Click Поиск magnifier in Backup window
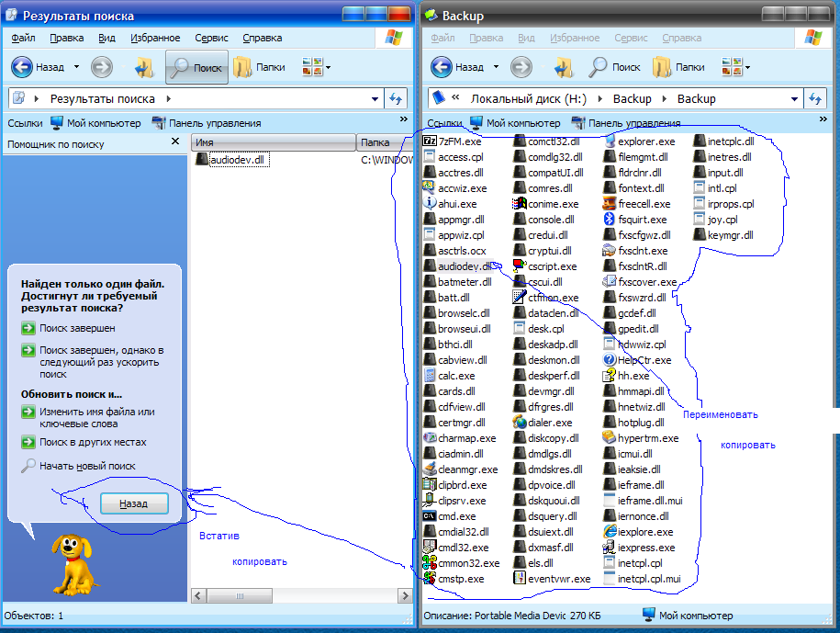This screenshot has height=633, width=840. coord(598,67)
